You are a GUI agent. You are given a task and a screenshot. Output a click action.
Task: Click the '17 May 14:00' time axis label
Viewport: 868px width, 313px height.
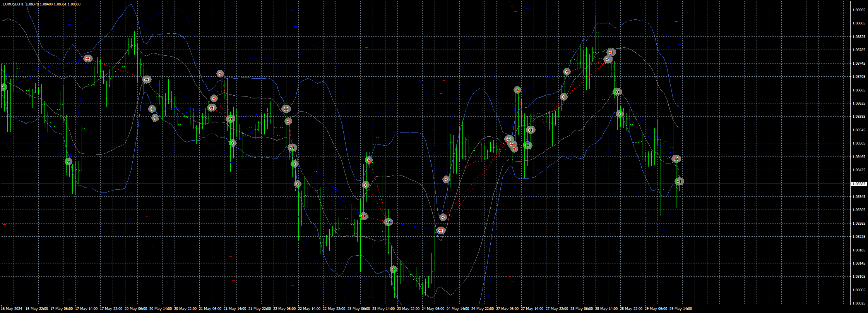86,309
